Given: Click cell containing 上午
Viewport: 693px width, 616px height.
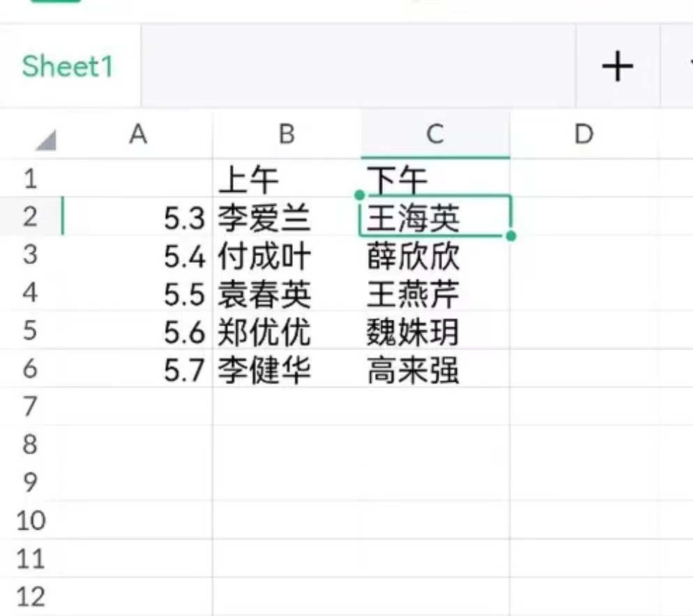Looking at the screenshot, I should tap(287, 178).
